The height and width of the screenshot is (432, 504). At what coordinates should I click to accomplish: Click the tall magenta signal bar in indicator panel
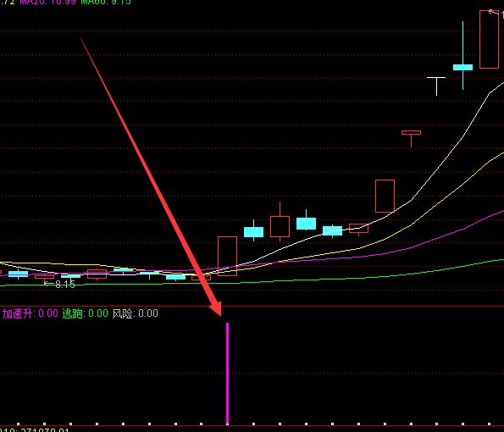(x=228, y=374)
